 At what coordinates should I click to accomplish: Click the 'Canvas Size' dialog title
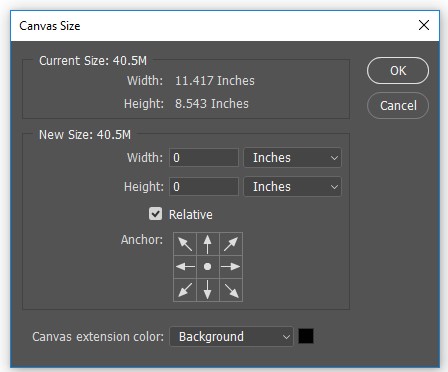50,26
